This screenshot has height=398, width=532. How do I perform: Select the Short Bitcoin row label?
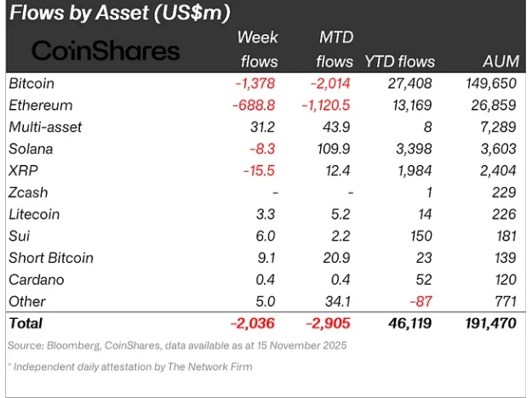49,258
